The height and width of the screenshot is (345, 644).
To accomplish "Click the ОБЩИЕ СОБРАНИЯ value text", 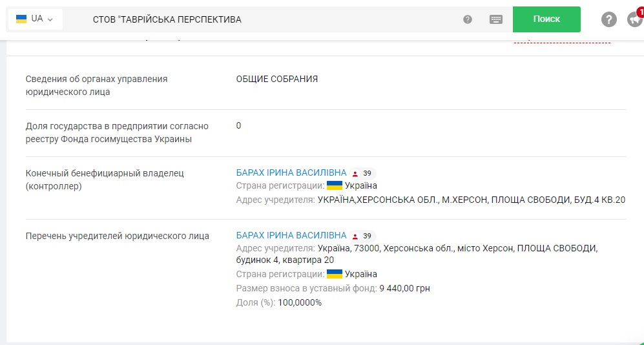I will [277, 79].
